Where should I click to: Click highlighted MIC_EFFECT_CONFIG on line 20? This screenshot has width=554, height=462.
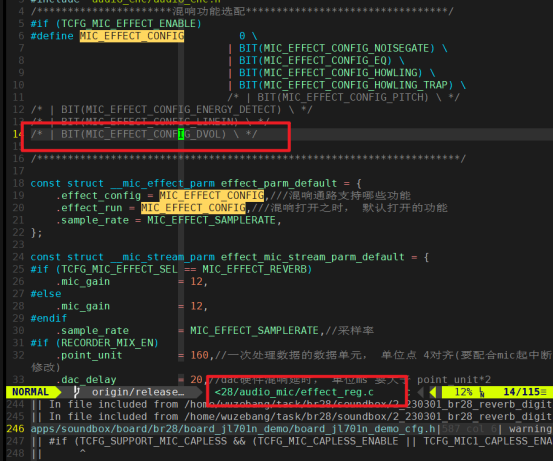click(193, 208)
